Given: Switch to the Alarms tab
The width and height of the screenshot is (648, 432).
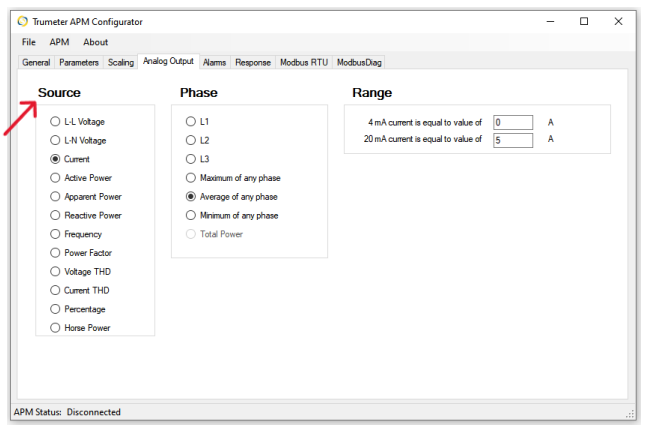Looking at the screenshot, I should click(x=214, y=62).
